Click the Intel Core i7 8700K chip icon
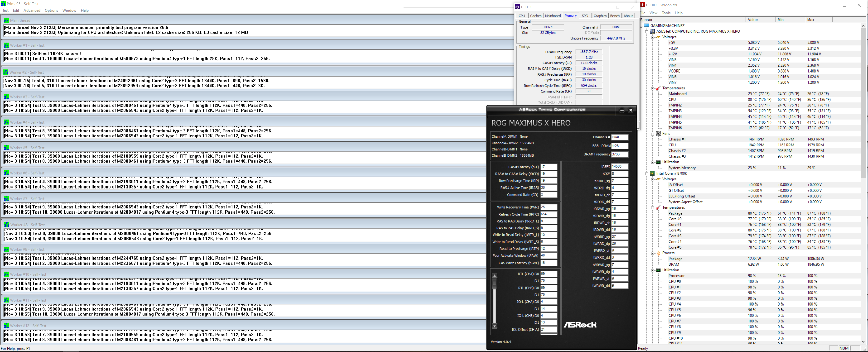This screenshot has width=868, height=352. point(652,174)
